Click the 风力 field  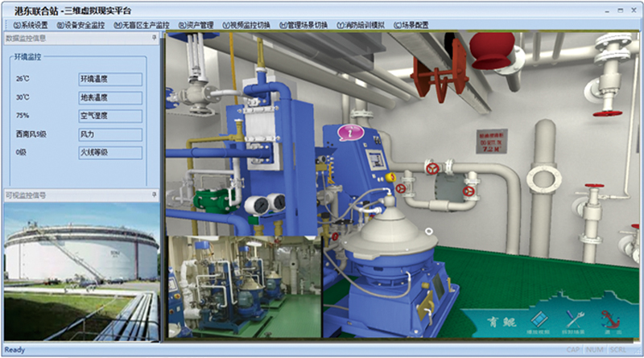109,134
